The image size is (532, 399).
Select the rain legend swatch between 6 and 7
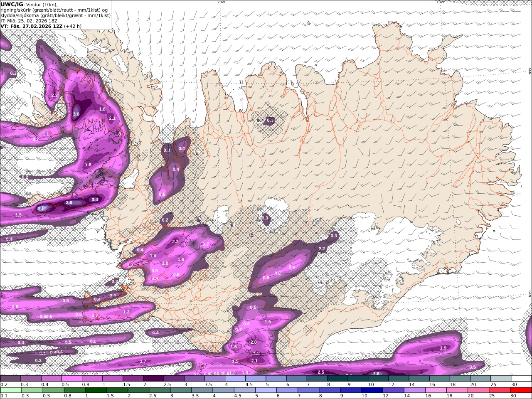click(x=287, y=390)
